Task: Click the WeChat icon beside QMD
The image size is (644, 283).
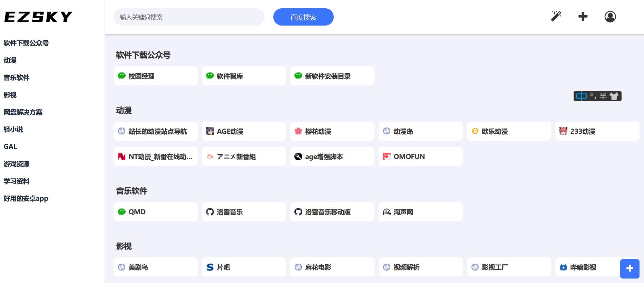Action: [x=121, y=211]
